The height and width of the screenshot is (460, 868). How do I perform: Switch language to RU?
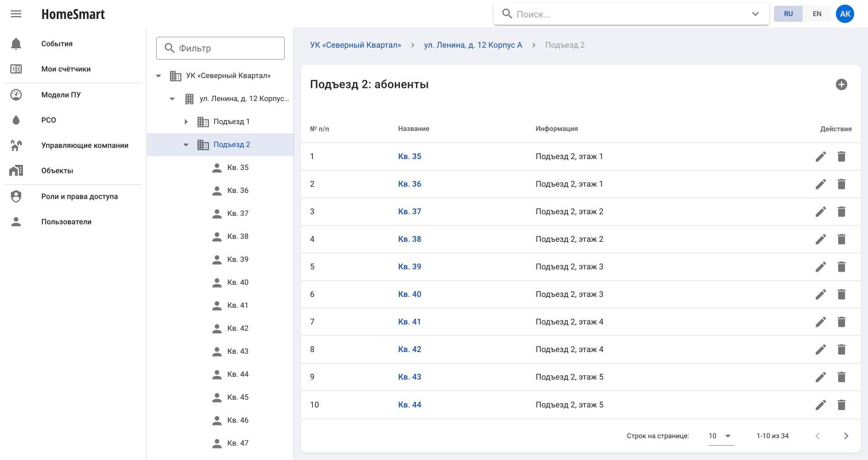[788, 14]
